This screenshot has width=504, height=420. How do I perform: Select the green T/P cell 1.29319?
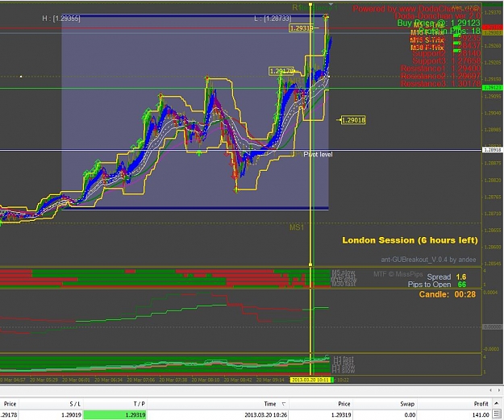pyautogui.click(x=115, y=415)
